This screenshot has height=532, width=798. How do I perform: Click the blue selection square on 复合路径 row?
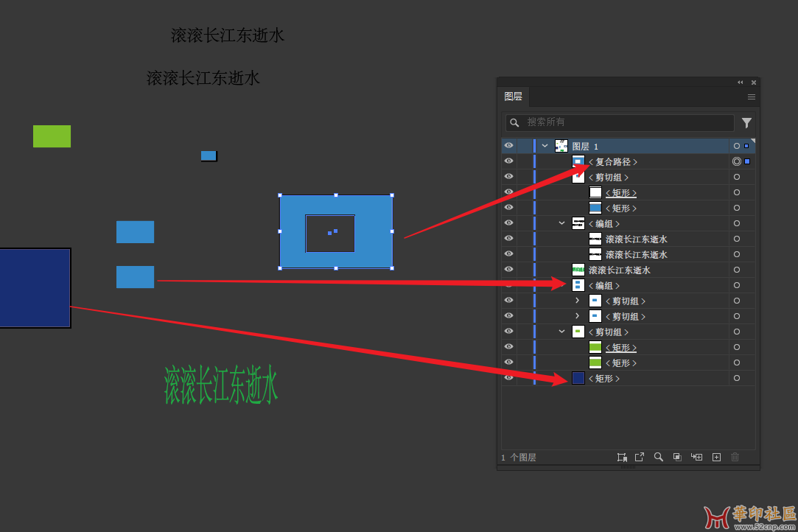tap(747, 161)
